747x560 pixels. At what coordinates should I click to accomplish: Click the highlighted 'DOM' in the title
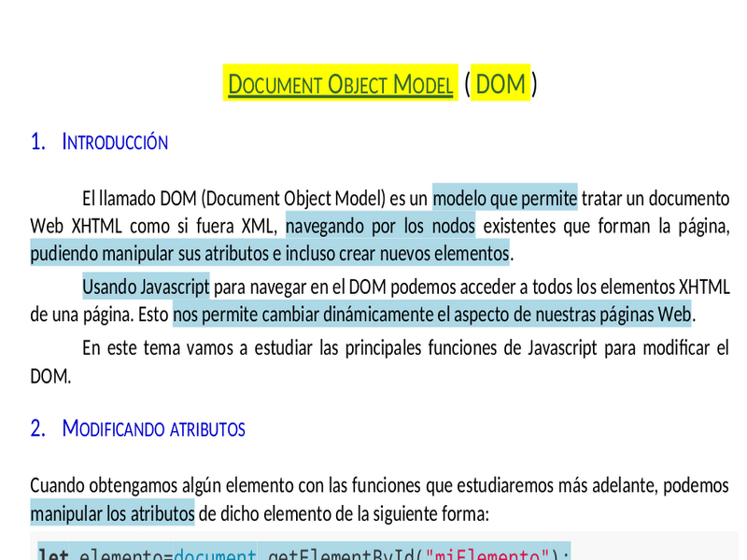(500, 84)
